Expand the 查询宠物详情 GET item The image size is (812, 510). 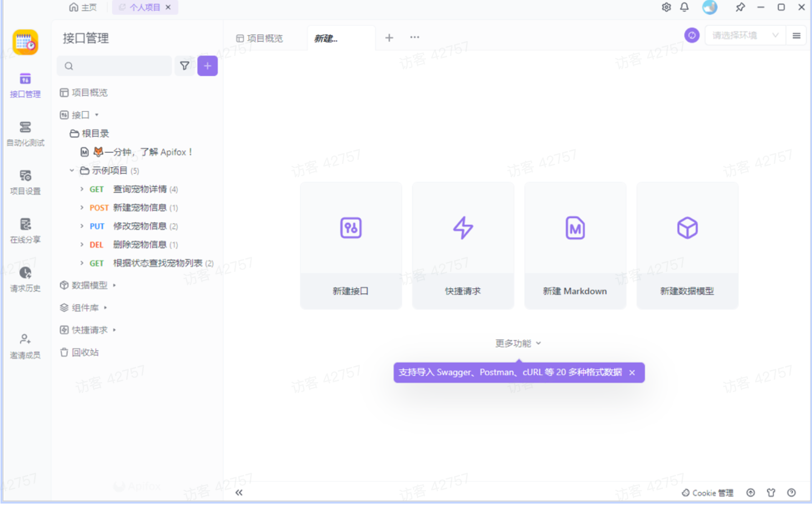pos(82,189)
